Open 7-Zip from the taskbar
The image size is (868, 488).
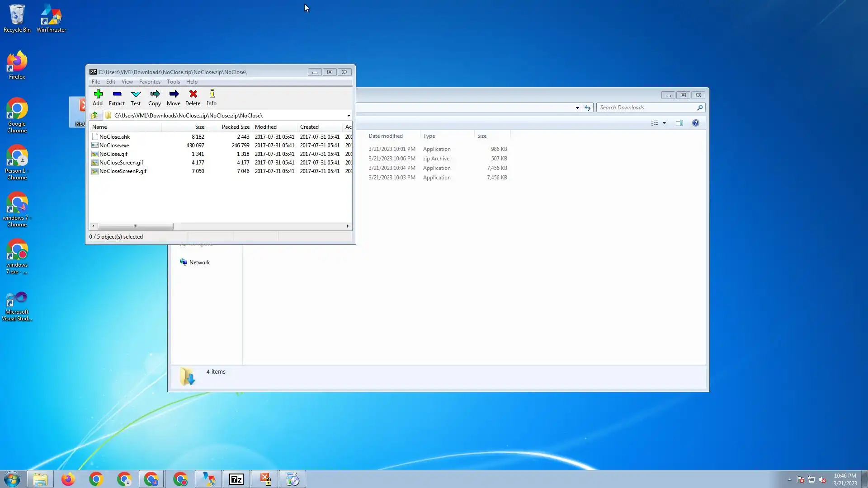point(236,479)
